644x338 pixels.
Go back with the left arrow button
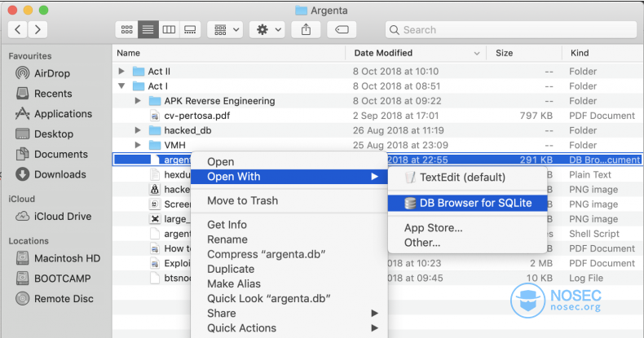point(18,29)
